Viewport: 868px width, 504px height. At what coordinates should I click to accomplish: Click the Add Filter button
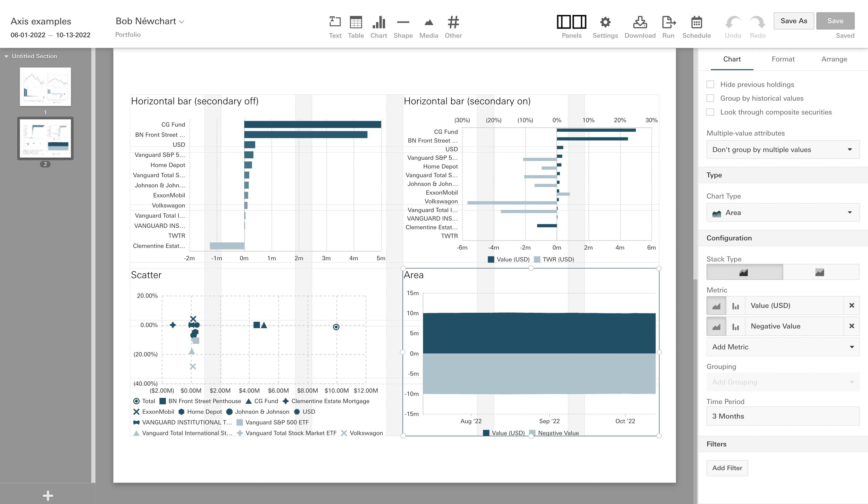coord(727,468)
